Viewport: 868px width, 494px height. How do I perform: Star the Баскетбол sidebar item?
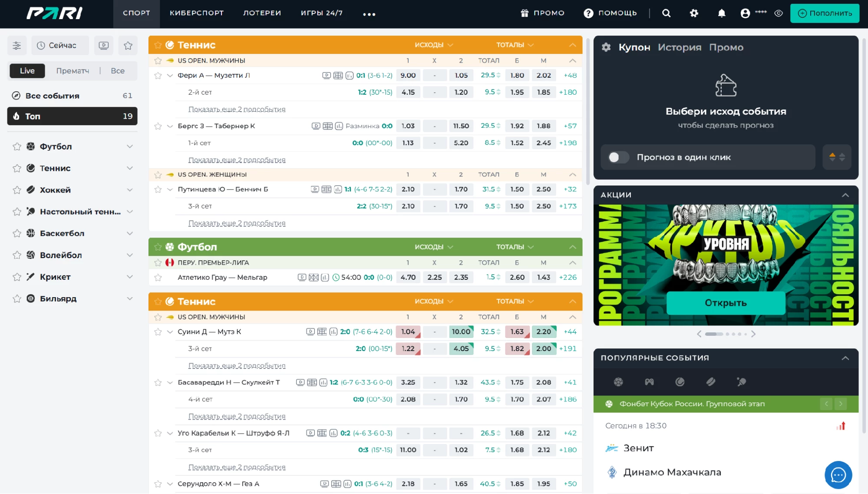17,233
